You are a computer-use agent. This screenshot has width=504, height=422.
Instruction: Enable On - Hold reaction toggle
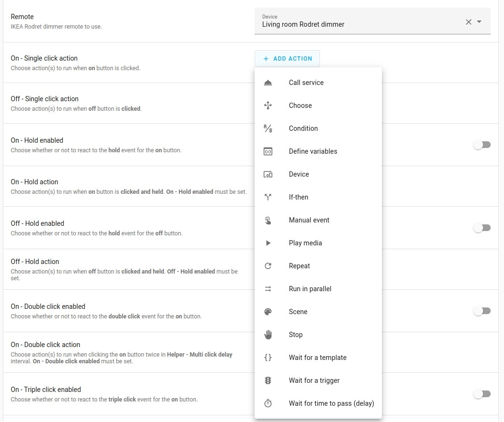coord(482,144)
